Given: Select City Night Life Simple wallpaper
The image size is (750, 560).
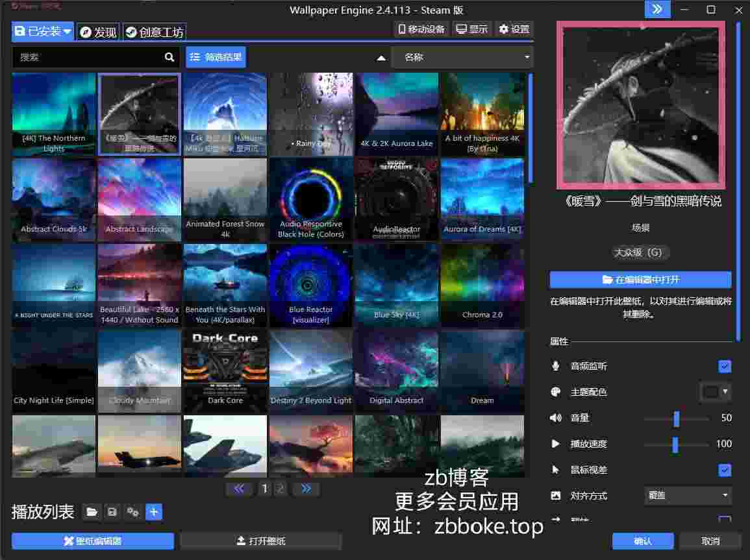Looking at the screenshot, I should click(x=53, y=371).
